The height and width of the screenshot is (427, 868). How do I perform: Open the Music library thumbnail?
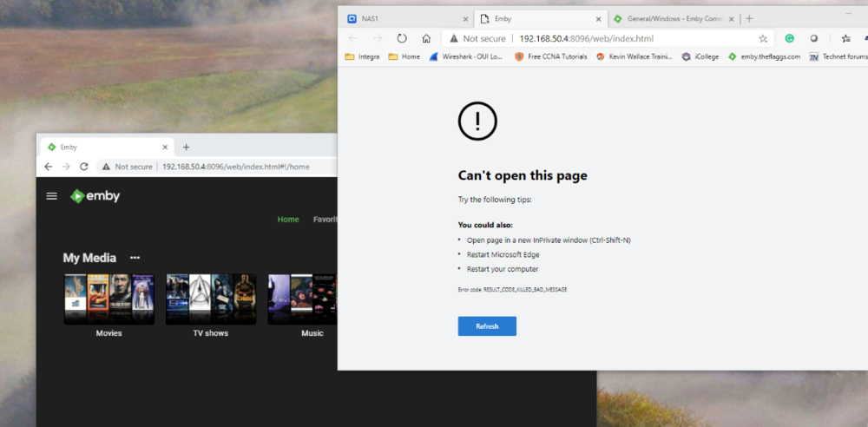302,299
